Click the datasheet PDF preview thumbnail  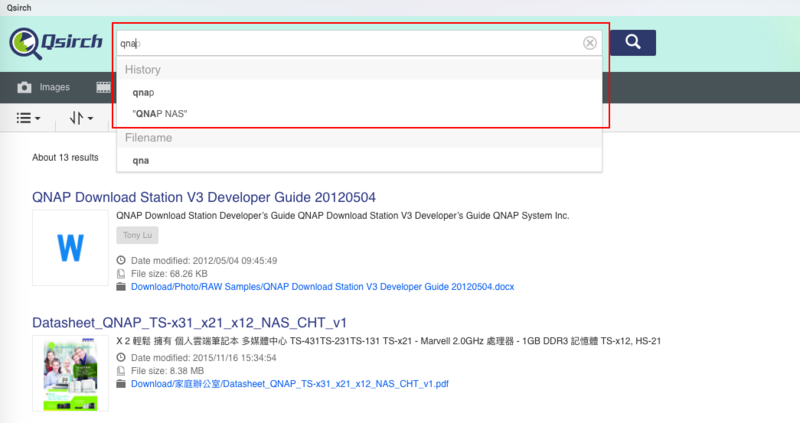tap(70, 373)
